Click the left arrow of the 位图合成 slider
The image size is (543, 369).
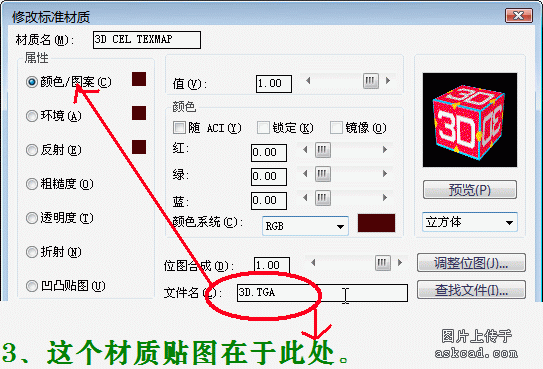[313, 263]
